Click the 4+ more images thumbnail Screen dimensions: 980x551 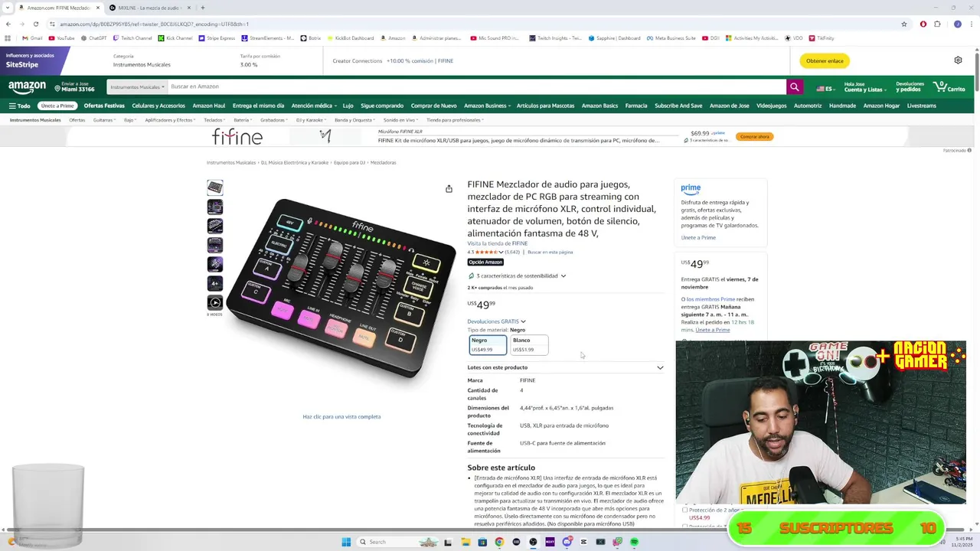[215, 283]
